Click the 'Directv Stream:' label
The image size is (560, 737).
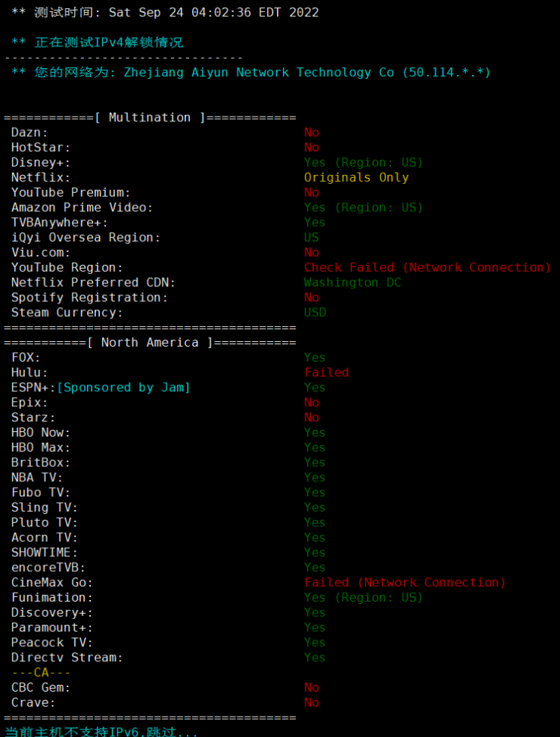tap(67, 658)
